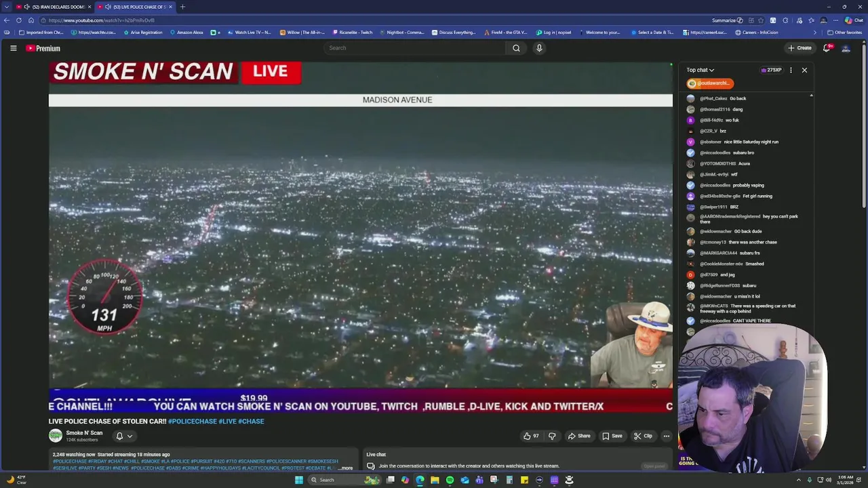Viewport: 868px width, 488px height.
Task: Open live chat three-dot options menu
Action: click(x=791, y=70)
